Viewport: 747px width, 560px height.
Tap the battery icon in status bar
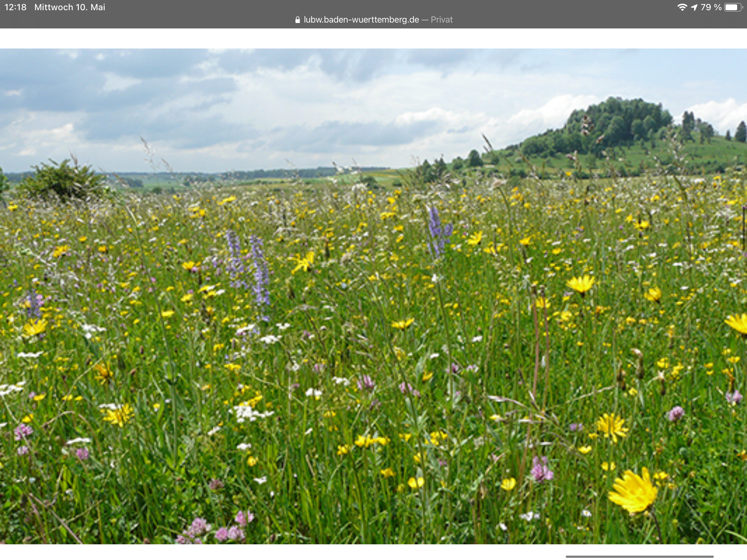tap(732, 7)
